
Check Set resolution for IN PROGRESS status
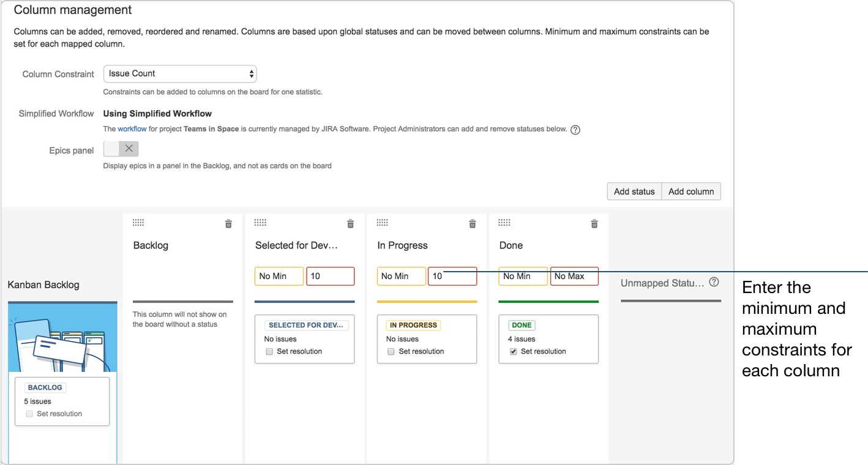click(x=391, y=351)
